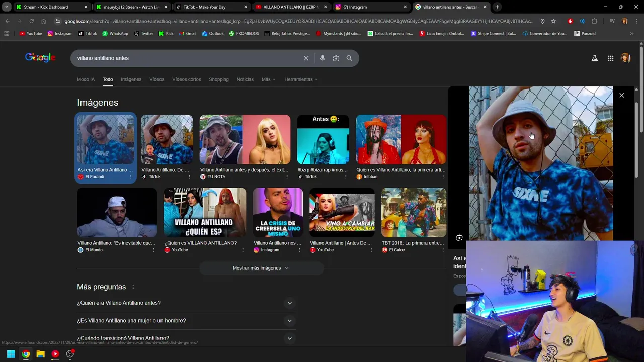Screen dimensions: 644x362
Task: Open the three-dot menu for TU NOTA result
Action: point(287,177)
